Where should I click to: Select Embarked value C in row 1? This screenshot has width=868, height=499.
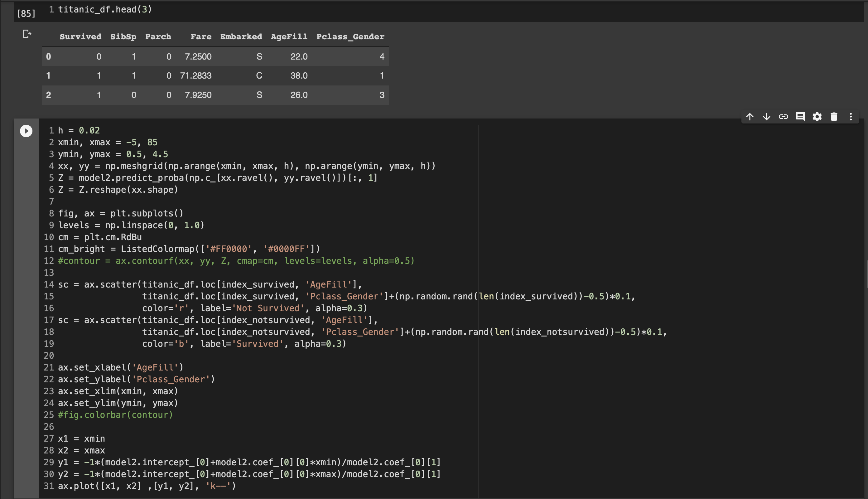click(259, 76)
